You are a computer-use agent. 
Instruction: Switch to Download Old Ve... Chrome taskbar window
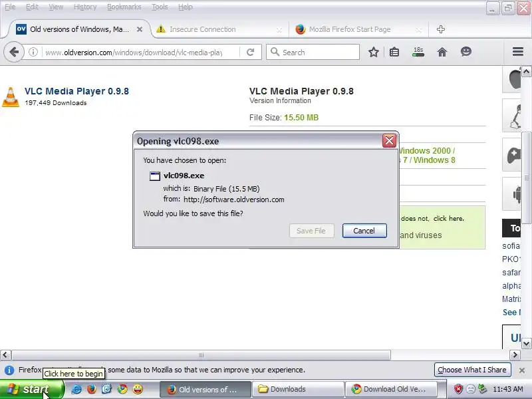click(390, 389)
